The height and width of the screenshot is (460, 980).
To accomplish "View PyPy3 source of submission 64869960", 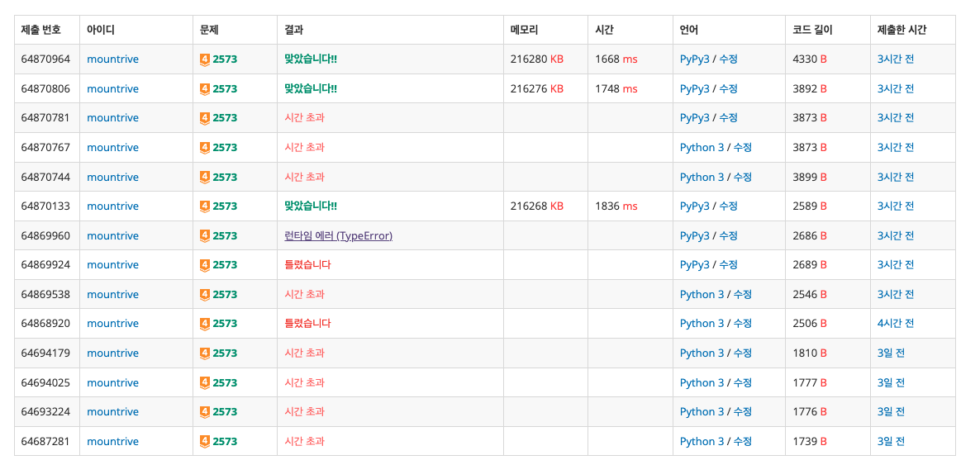I will click(694, 235).
